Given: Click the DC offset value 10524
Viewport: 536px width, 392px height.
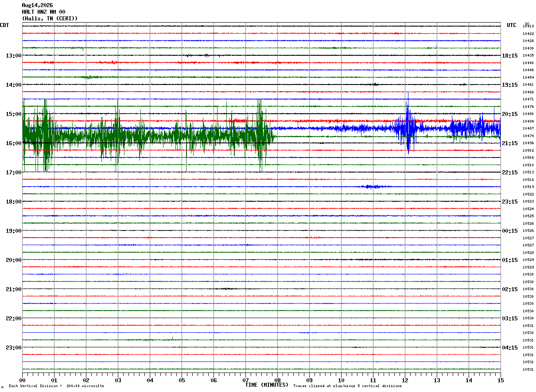Looking at the screenshot, I should (528, 209).
